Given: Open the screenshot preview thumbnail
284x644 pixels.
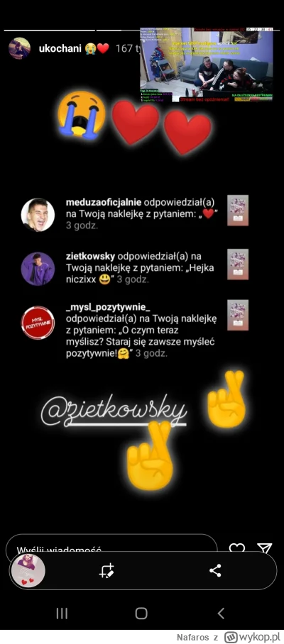Looking at the screenshot, I should pyautogui.click(x=28, y=570).
